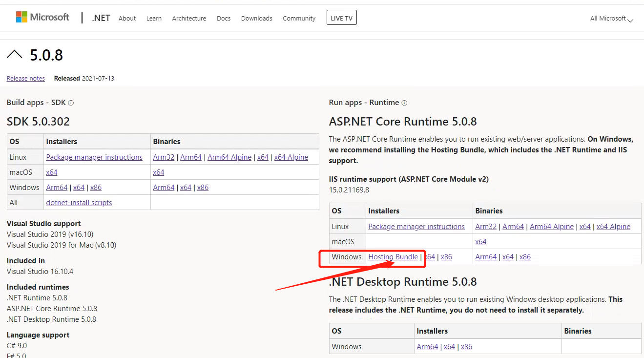The image size is (644, 358).
Task: Open the dotnet-install scripts link
Action: click(x=79, y=202)
